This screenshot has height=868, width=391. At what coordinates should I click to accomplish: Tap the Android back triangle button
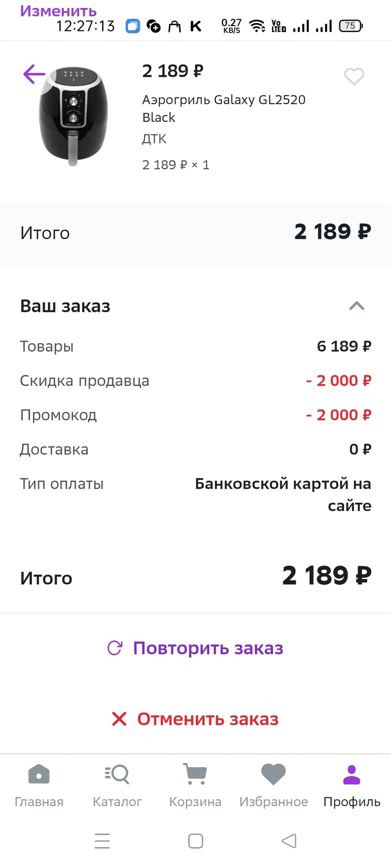pos(289,841)
